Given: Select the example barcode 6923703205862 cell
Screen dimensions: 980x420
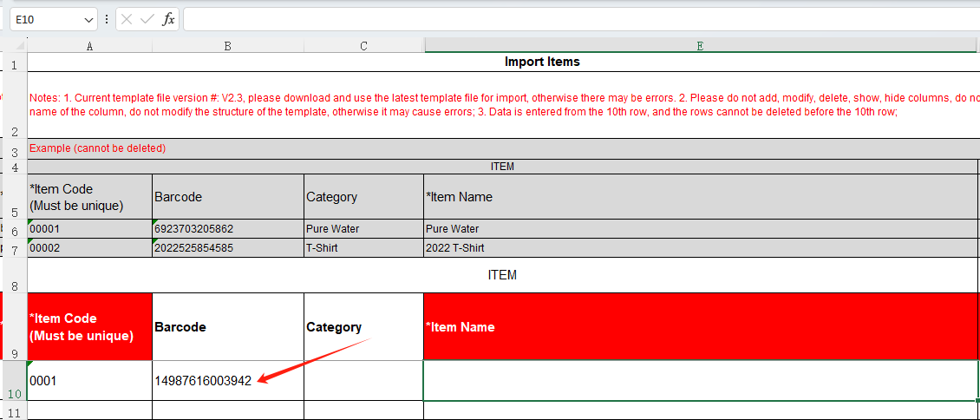Looking at the screenshot, I should click(227, 229).
